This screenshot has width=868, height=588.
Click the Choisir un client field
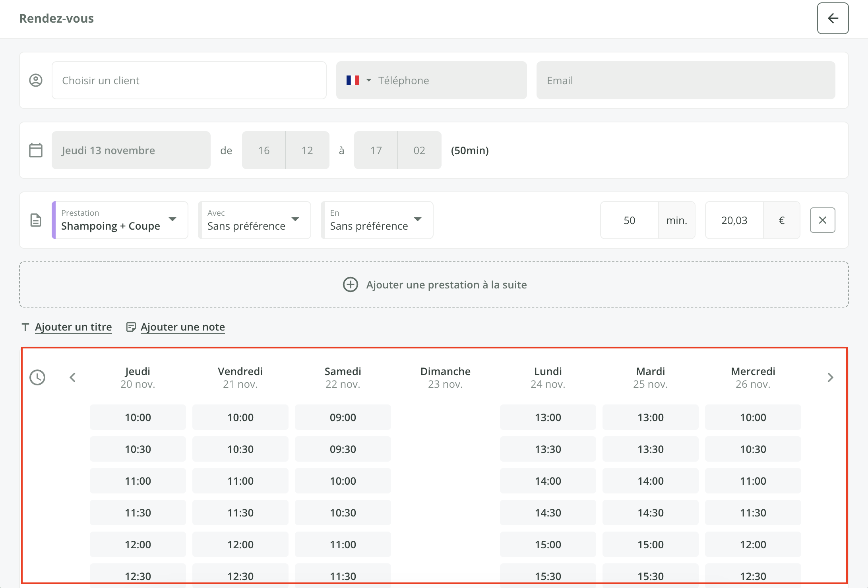pyautogui.click(x=189, y=80)
